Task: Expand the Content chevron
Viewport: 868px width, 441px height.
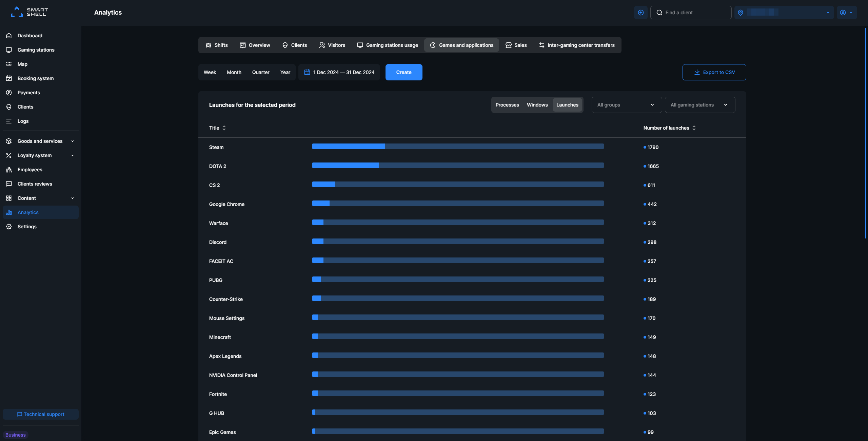Action: [x=72, y=198]
